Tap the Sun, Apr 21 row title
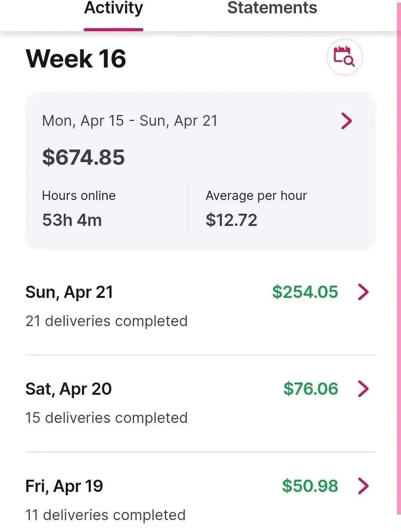Screen dimensions: 401x532 [x=69, y=292]
